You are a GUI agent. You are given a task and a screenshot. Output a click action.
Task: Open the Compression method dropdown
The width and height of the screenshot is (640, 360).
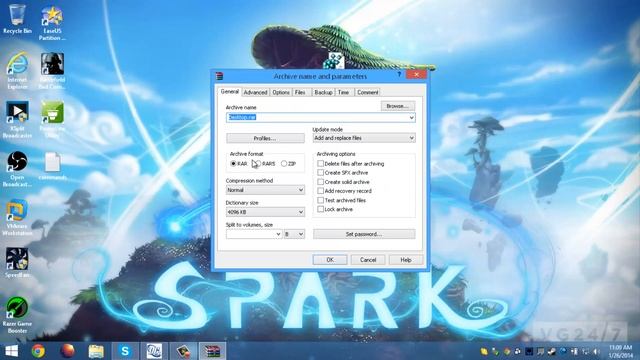[265, 190]
